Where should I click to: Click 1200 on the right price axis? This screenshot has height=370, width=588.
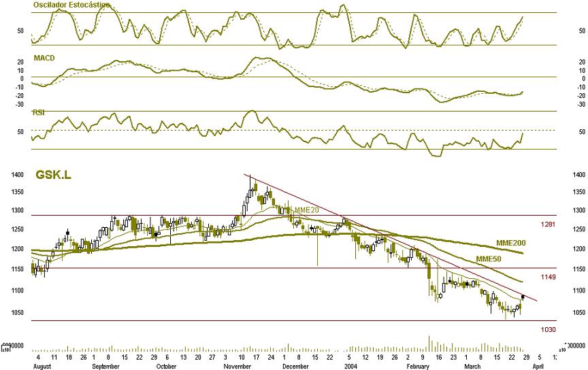tap(578, 249)
